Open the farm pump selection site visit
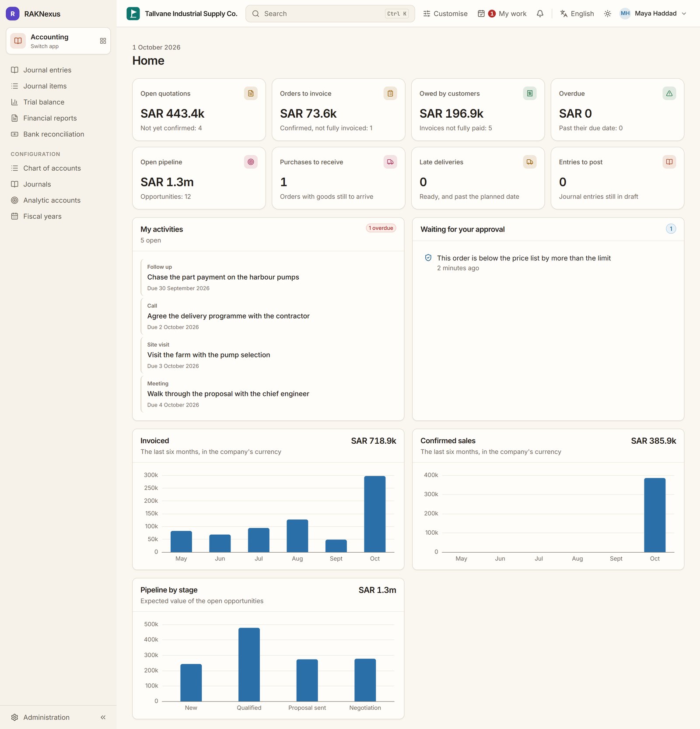 tap(268, 355)
